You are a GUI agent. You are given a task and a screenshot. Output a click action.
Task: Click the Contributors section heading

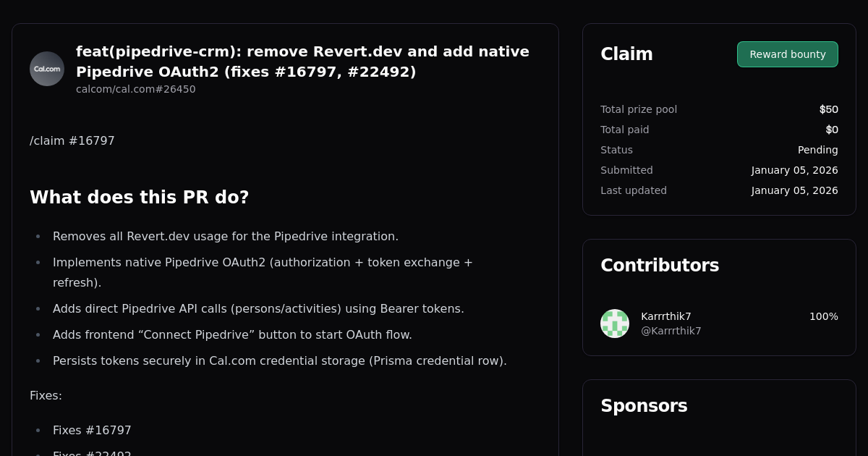[660, 266]
